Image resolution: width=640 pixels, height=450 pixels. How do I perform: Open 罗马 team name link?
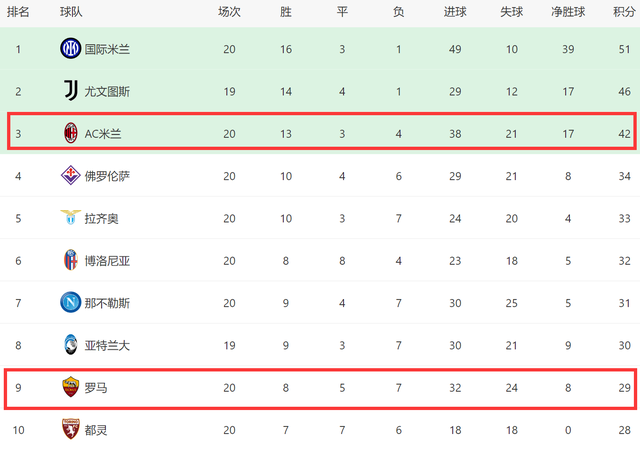click(x=95, y=387)
